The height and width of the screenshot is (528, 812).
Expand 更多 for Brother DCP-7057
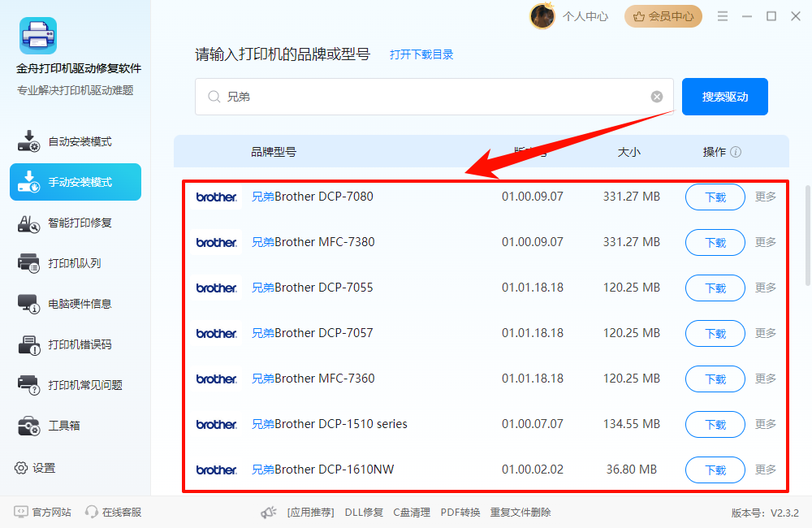coord(766,333)
